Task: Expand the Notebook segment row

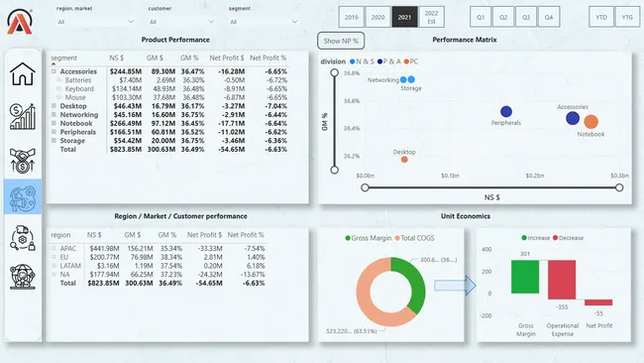Action: point(54,123)
